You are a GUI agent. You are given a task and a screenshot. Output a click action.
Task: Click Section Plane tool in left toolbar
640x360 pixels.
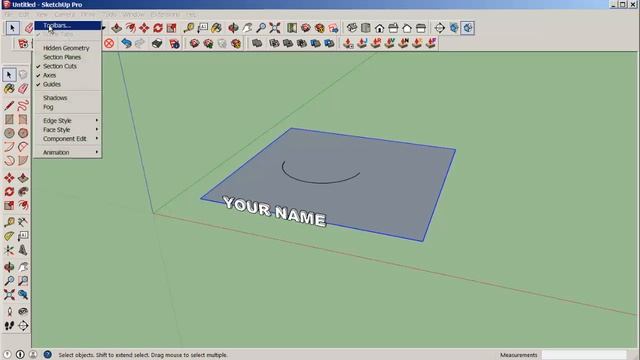point(23,325)
